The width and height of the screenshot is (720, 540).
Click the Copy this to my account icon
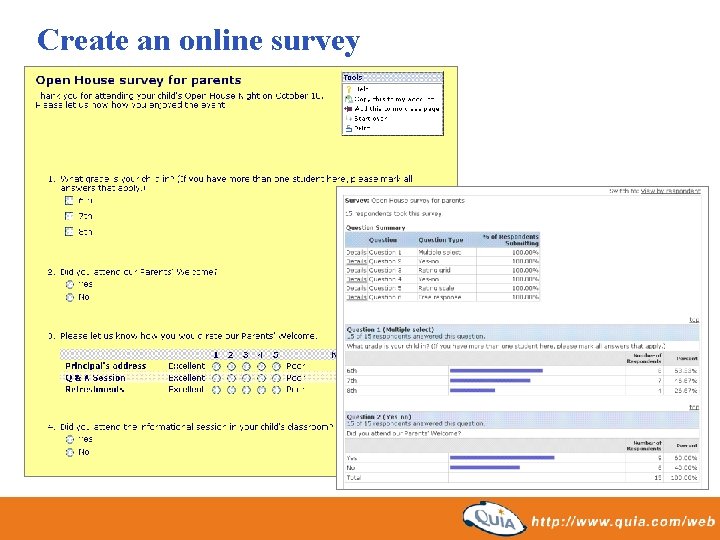point(349,99)
